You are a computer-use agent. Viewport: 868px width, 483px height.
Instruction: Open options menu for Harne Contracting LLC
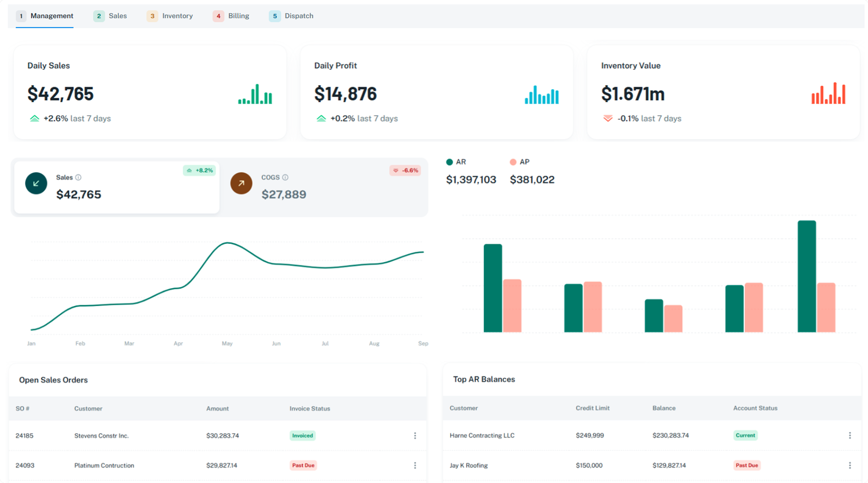tap(850, 435)
